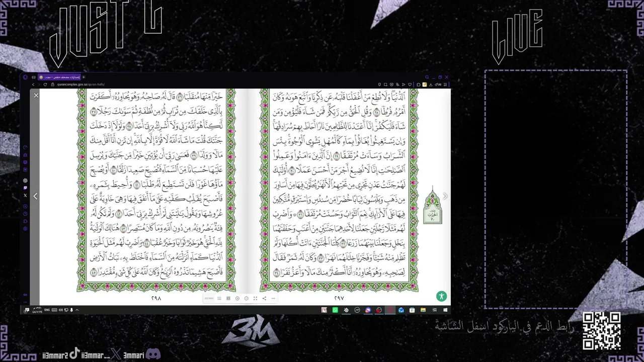
Task: Open the table of contents list icon
Action: [219, 299]
